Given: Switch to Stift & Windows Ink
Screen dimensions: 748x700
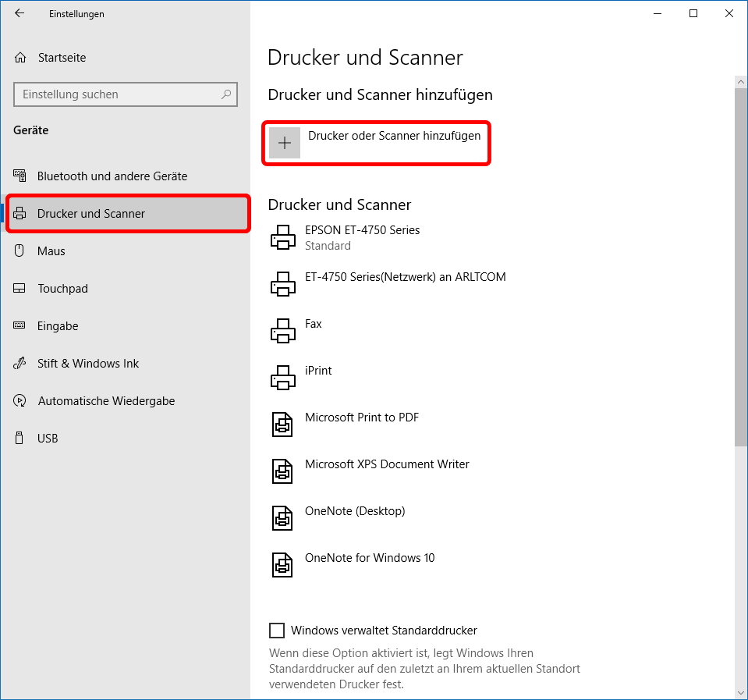Looking at the screenshot, I should (x=88, y=364).
